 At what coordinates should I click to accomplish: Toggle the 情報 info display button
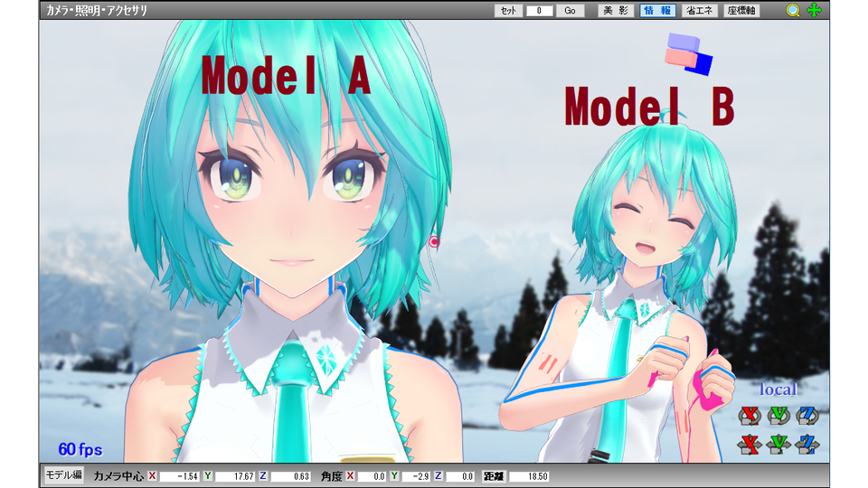tap(657, 11)
